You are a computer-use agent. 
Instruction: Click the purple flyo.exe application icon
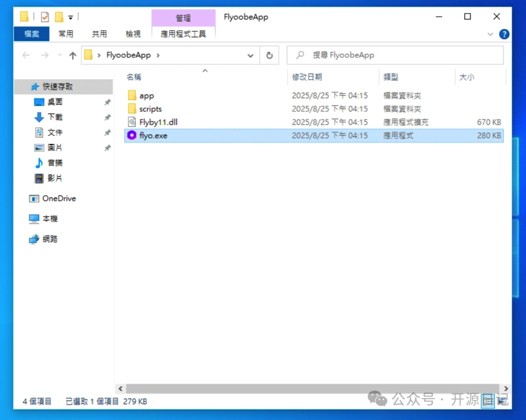pyautogui.click(x=132, y=135)
